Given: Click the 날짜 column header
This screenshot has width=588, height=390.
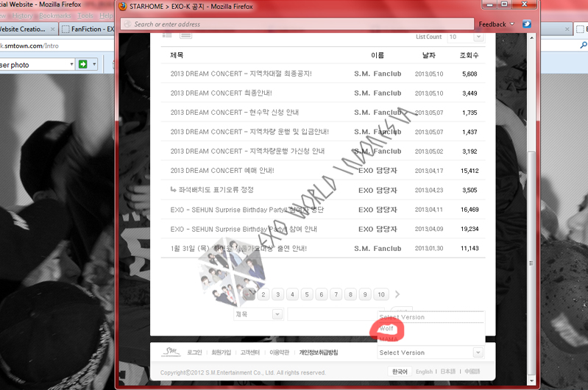Looking at the screenshot, I should click(x=428, y=55).
